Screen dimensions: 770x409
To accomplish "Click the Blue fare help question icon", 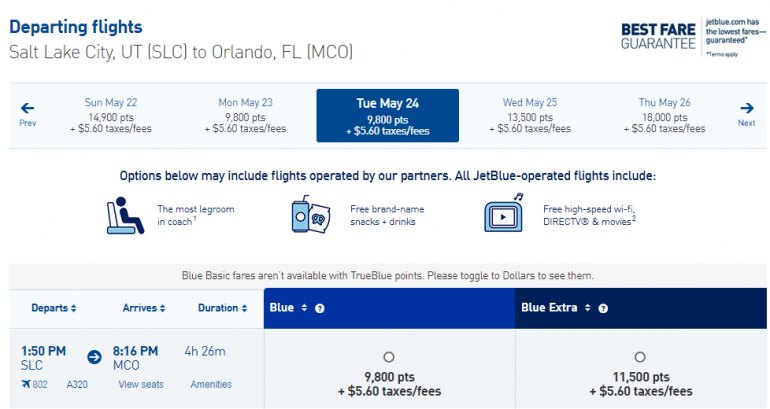I will click(319, 308).
